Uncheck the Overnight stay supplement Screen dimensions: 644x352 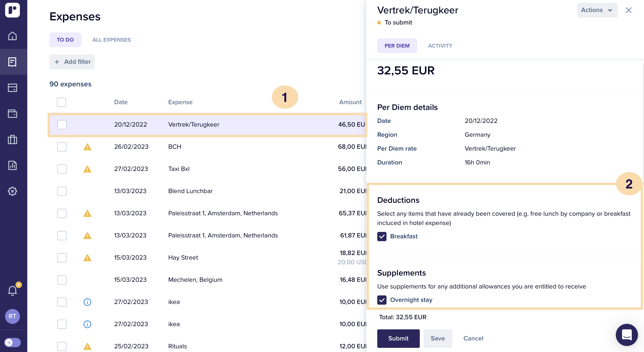click(381, 300)
